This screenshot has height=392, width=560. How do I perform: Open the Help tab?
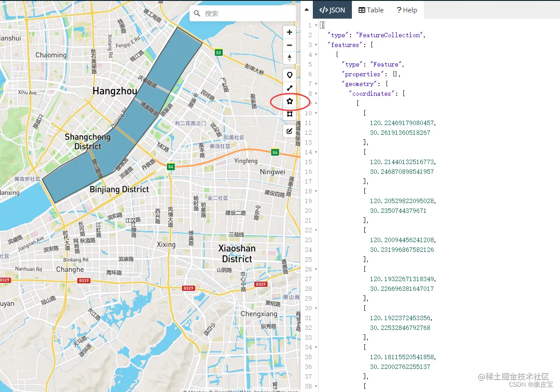tap(407, 10)
